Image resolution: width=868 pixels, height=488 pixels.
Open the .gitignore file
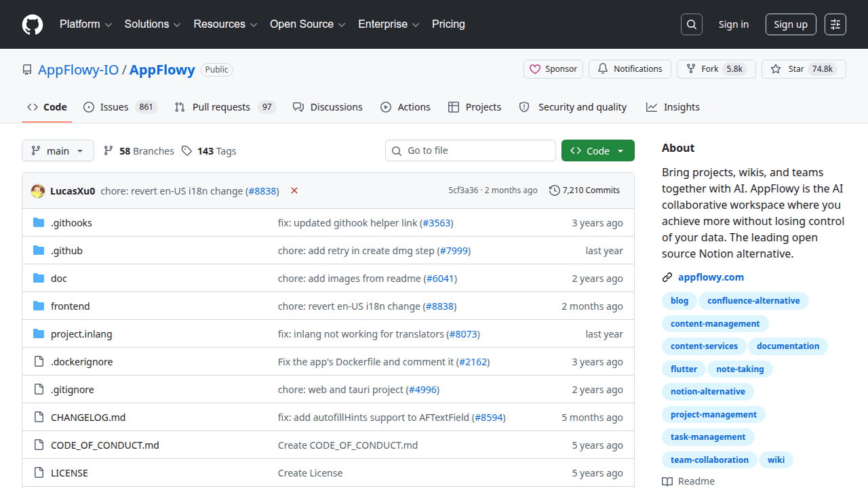pos(73,390)
